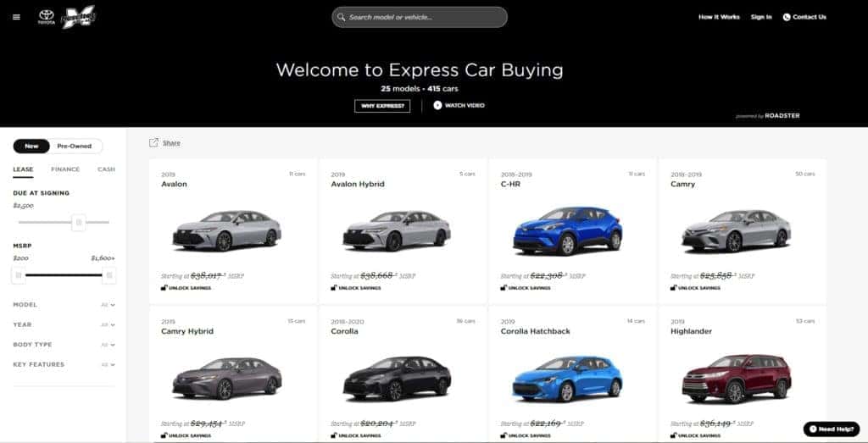Click the '$2,500' due at signing value
868x443 pixels.
point(23,206)
